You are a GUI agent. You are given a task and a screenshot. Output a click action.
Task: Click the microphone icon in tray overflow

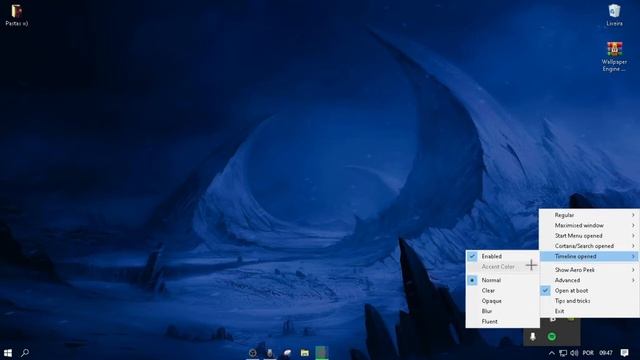(x=533, y=336)
